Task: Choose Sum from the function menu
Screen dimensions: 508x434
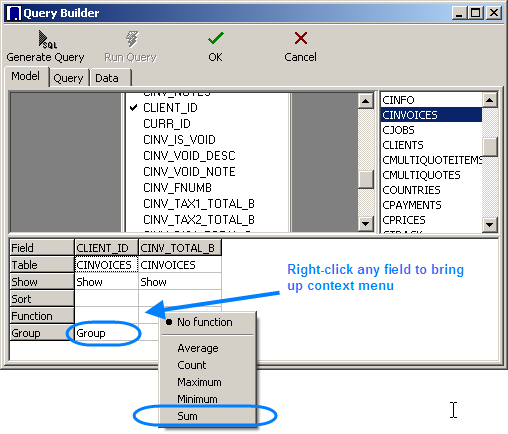Action: click(x=207, y=416)
